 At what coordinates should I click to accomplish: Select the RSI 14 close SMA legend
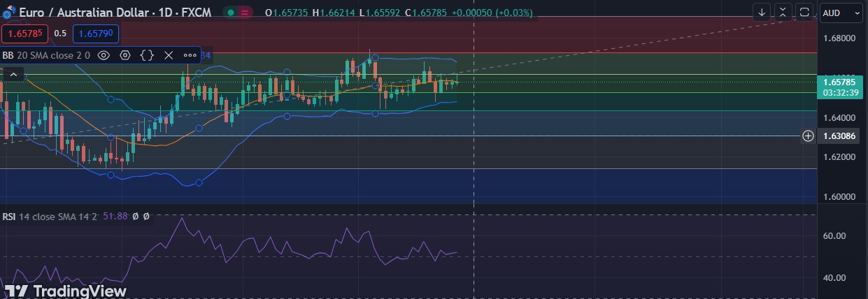pyautogui.click(x=50, y=217)
